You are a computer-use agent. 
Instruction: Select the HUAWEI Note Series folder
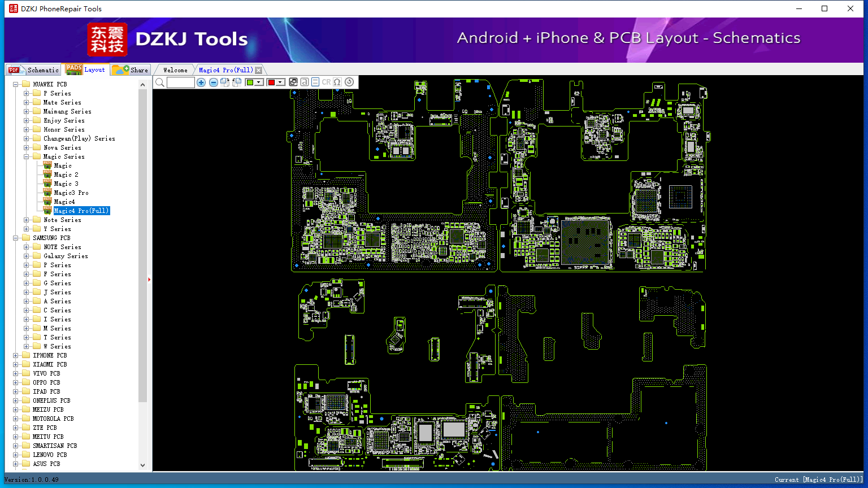pos(62,220)
